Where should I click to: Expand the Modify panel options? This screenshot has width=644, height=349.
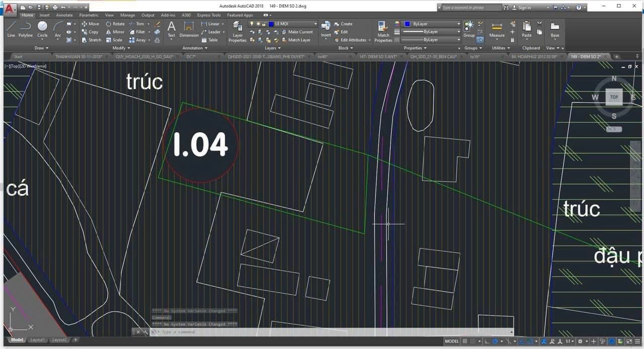tap(121, 48)
